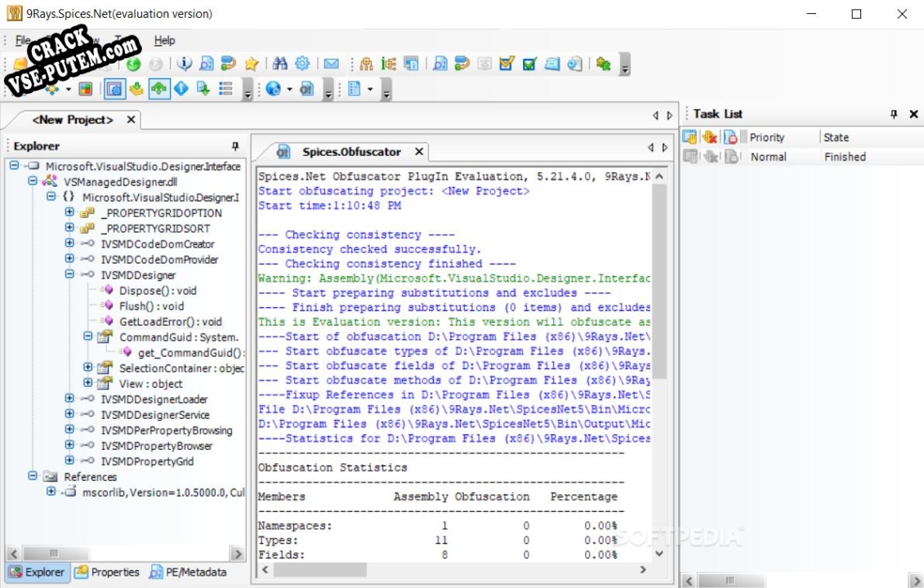Screen dimensions: 924x588
Task: Click the green puzzle piece plugin icon
Action: point(604,64)
